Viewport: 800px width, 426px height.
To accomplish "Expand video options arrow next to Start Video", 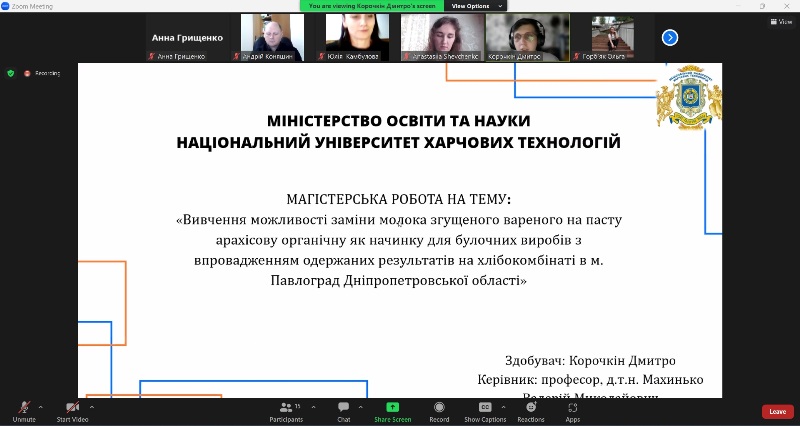I will 92,407.
